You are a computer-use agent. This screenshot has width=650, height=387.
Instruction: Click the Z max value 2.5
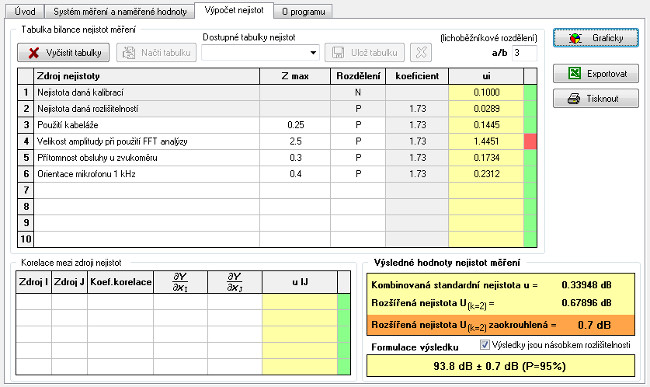(x=295, y=141)
